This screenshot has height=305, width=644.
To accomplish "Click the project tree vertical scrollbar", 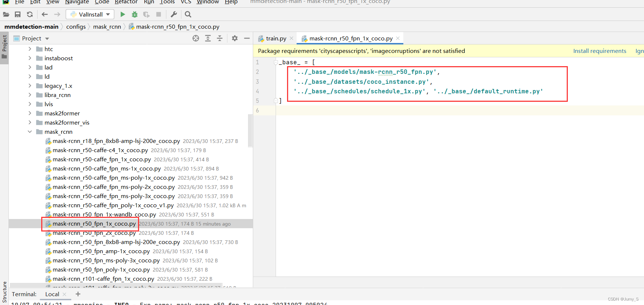I will click(x=250, y=130).
